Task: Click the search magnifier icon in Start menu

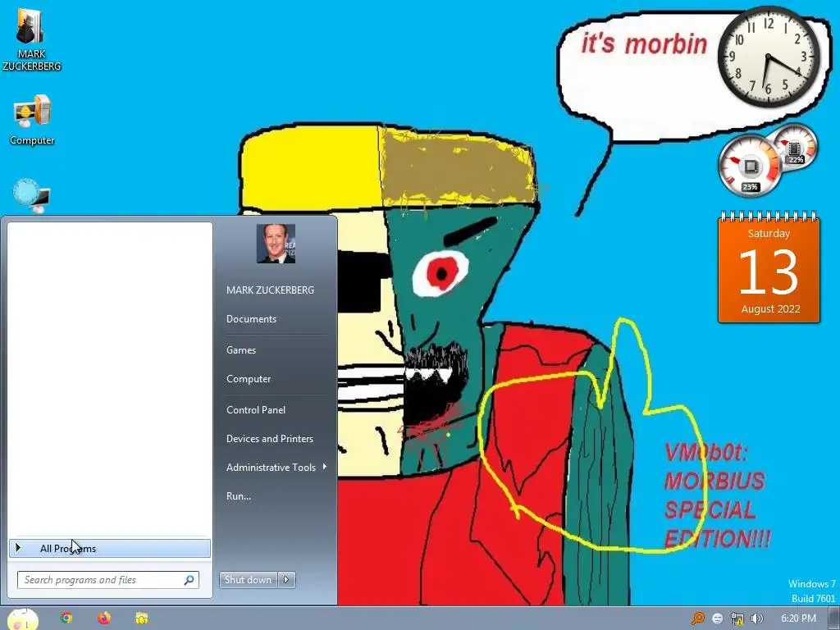Action: point(189,580)
